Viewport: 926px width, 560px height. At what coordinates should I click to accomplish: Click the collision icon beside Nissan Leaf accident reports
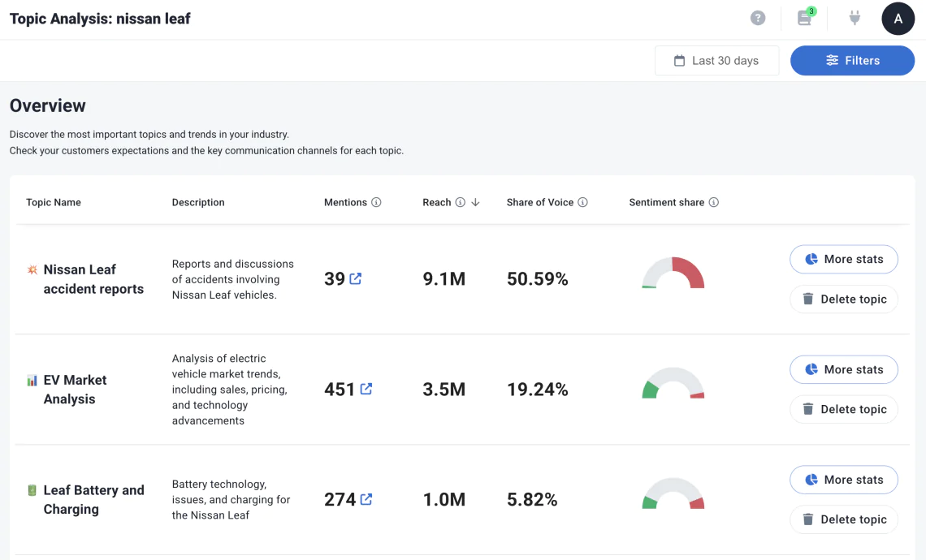[x=32, y=269]
